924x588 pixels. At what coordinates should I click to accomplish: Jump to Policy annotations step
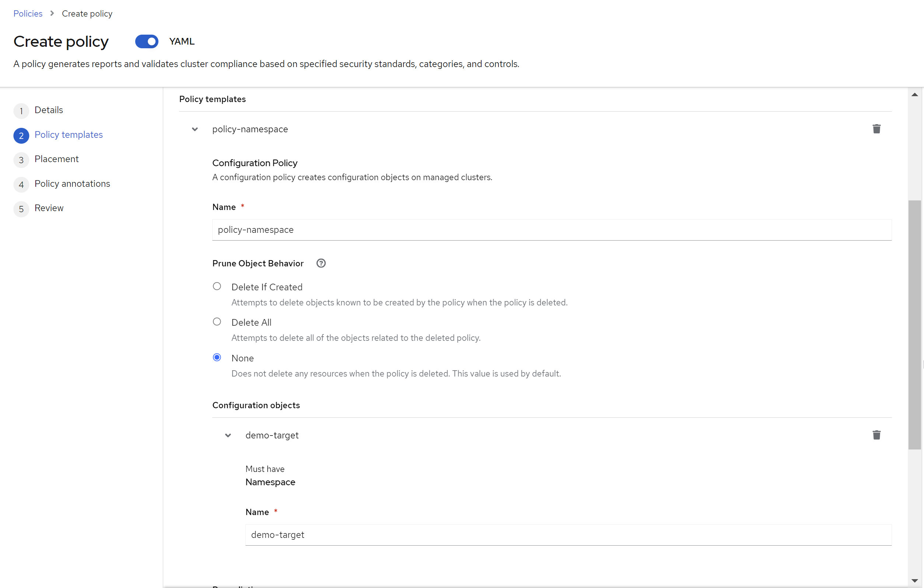pyautogui.click(x=72, y=183)
